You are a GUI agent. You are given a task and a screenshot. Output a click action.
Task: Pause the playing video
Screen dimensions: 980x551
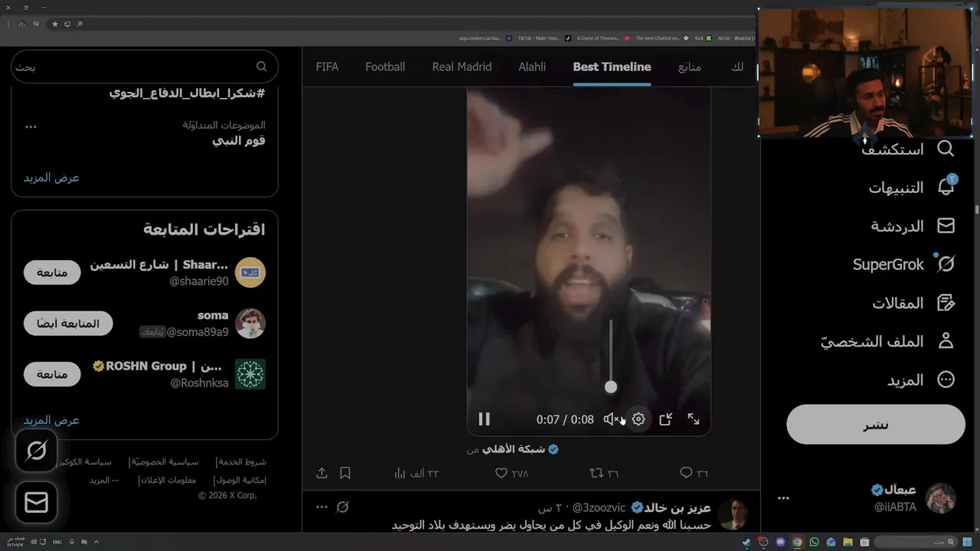484,419
